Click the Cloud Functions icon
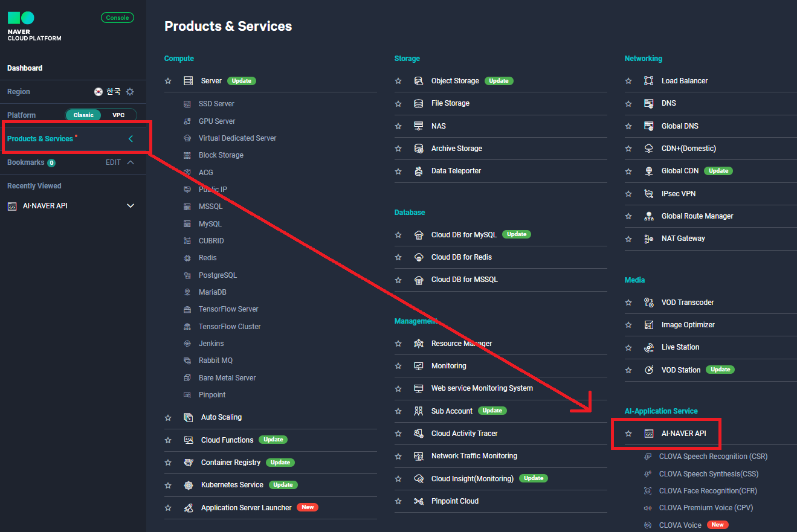 pos(188,440)
